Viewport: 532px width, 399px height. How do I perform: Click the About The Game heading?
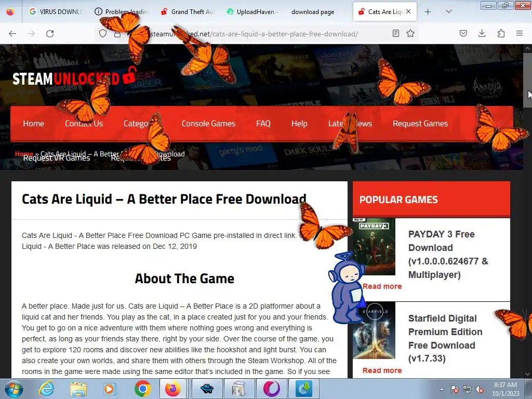[184, 278]
